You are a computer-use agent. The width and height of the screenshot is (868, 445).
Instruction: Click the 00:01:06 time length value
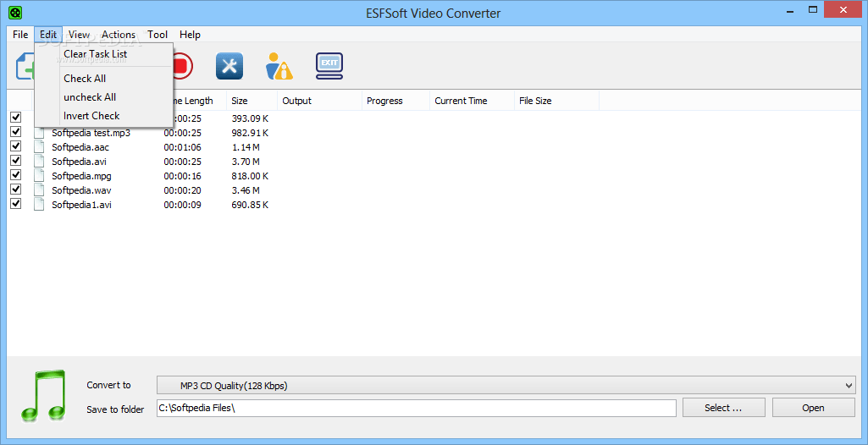tap(182, 147)
